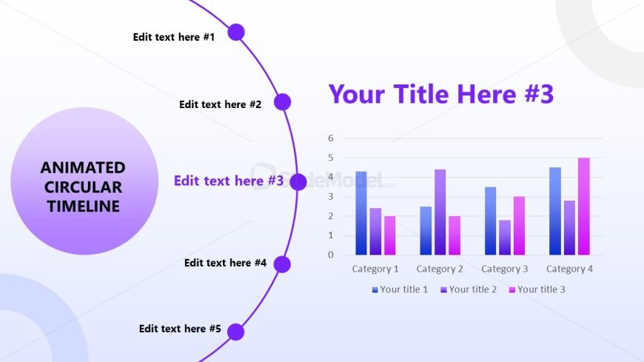This screenshot has width=644, height=362.
Task: Click the timeline dot beside text #1
Action: point(236,32)
